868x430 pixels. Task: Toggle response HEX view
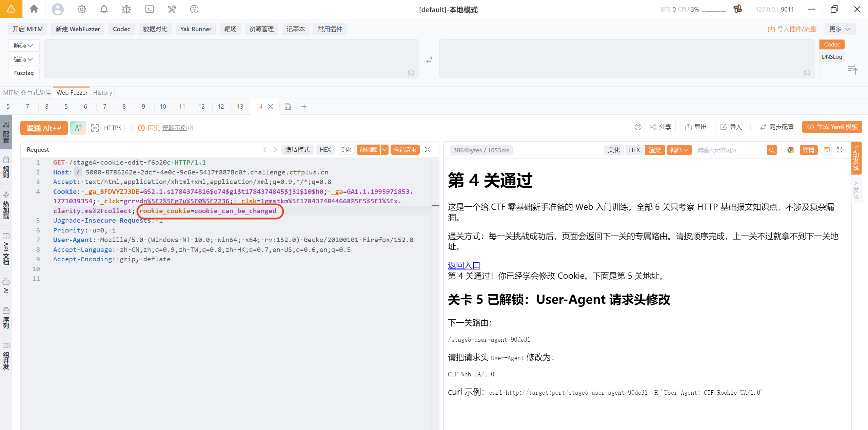pyautogui.click(x=634, y=150)
